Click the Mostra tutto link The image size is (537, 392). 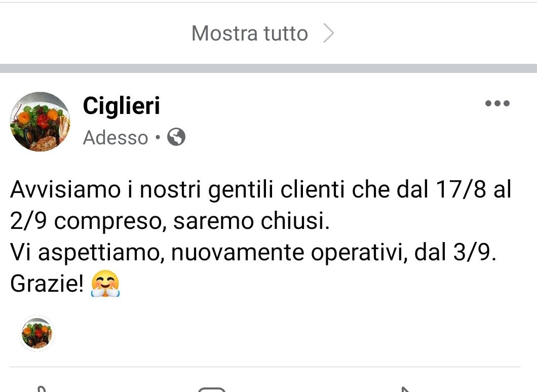250,33
